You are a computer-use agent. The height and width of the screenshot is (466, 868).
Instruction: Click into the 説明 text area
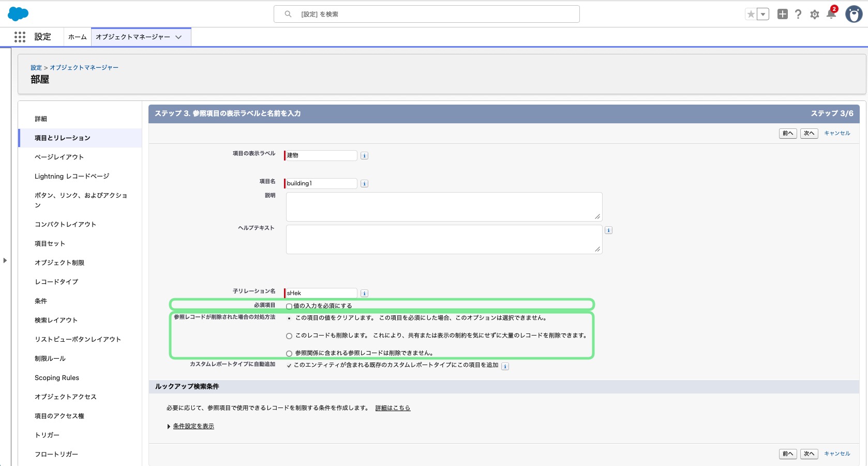[x=444, y=207]
